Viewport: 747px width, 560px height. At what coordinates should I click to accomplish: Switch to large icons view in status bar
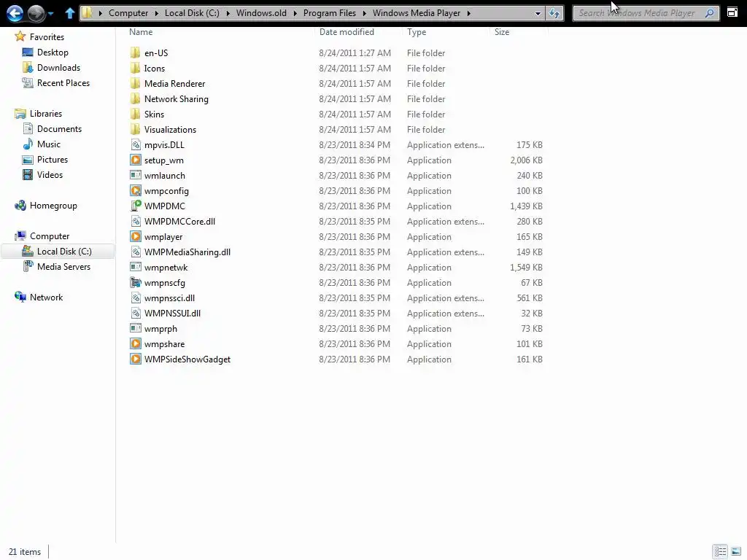coord(736,551)
